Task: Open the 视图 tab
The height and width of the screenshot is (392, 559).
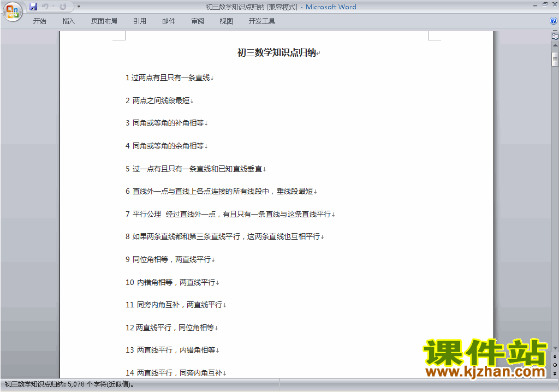Action: pos(226,21)
